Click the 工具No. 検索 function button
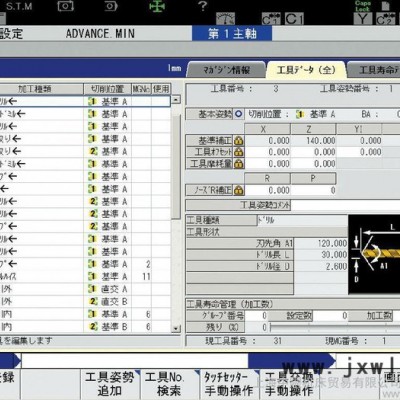Viewport: 400px width, 400px height. pos(170,384)
